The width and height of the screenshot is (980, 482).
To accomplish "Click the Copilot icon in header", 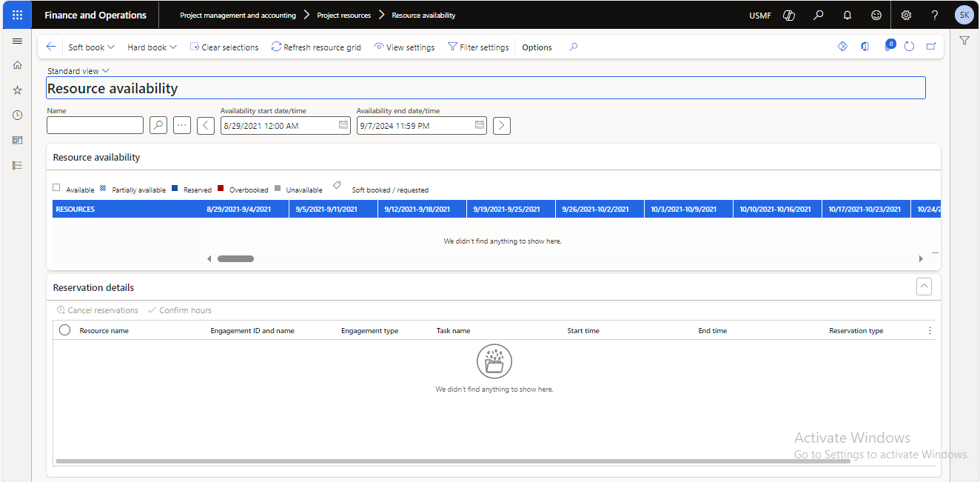I will click(x=789, y=15).
